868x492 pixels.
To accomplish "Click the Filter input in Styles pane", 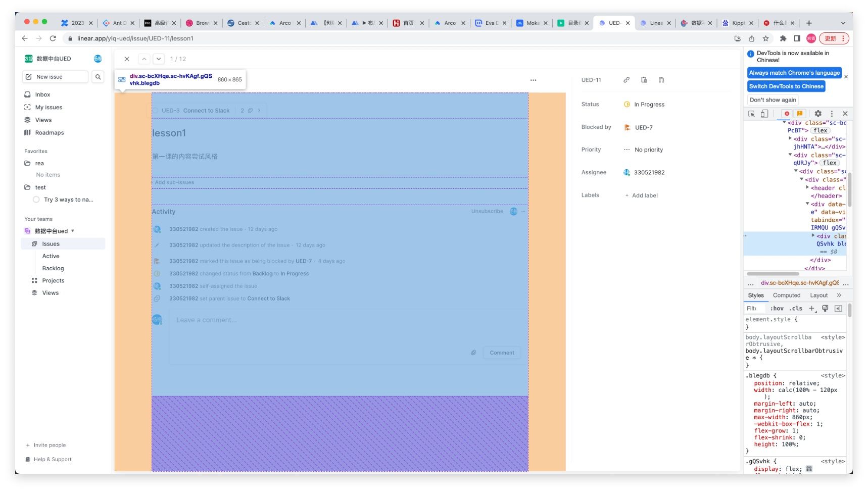I will (x=755, y=308).
